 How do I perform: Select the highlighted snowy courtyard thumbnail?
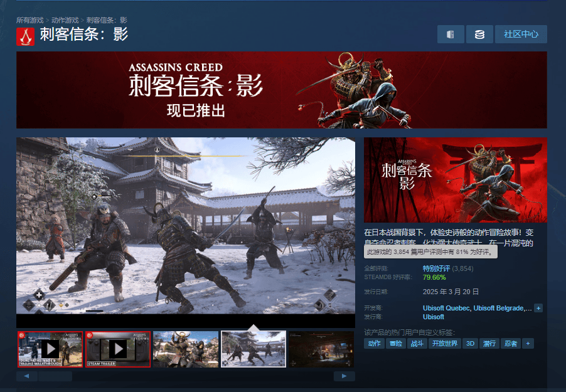(254, 349)
